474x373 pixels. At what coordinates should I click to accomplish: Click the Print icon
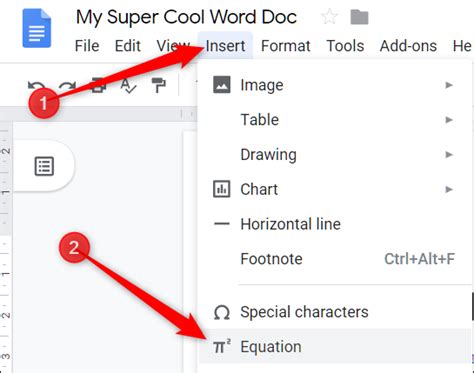(99, 85)
